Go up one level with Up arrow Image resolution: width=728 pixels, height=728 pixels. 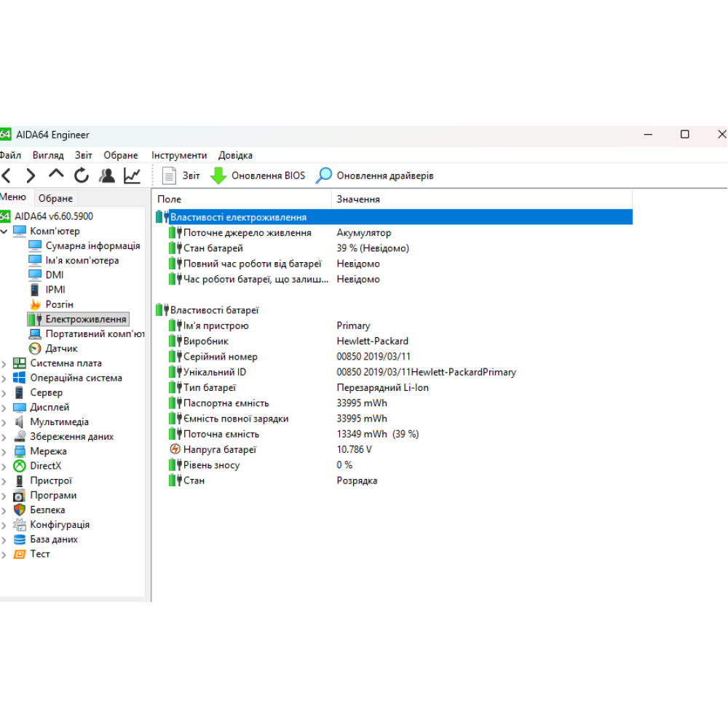56,175
